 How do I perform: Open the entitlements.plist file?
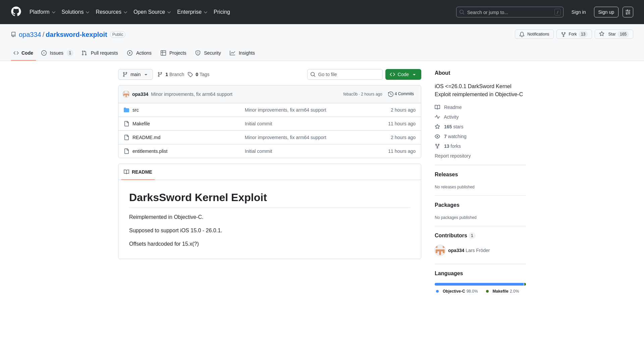click(150, 151)
